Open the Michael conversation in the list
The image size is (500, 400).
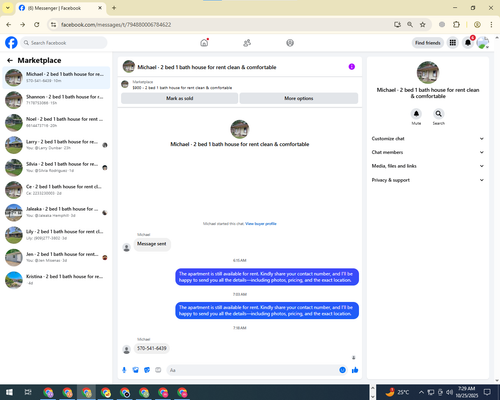point(56,78)
